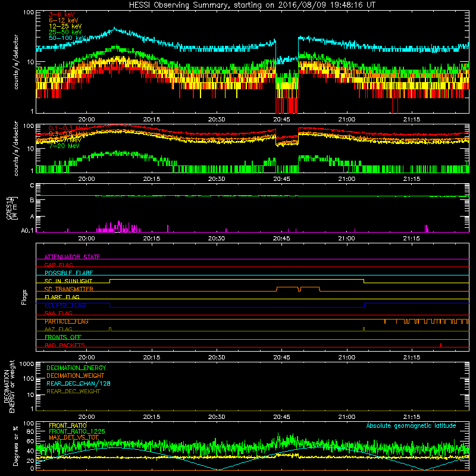Click the SC_TRANSMITTER raised step near 20:45

click(x=287, y=287)
